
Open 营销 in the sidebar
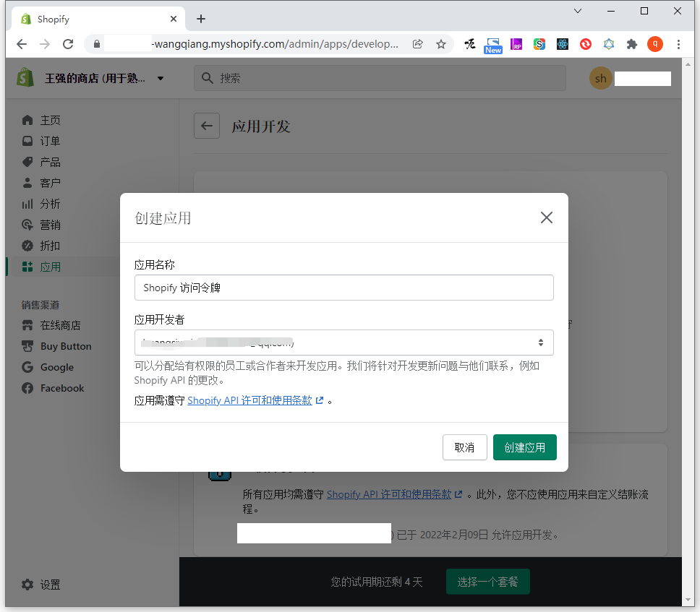point(50,225)
